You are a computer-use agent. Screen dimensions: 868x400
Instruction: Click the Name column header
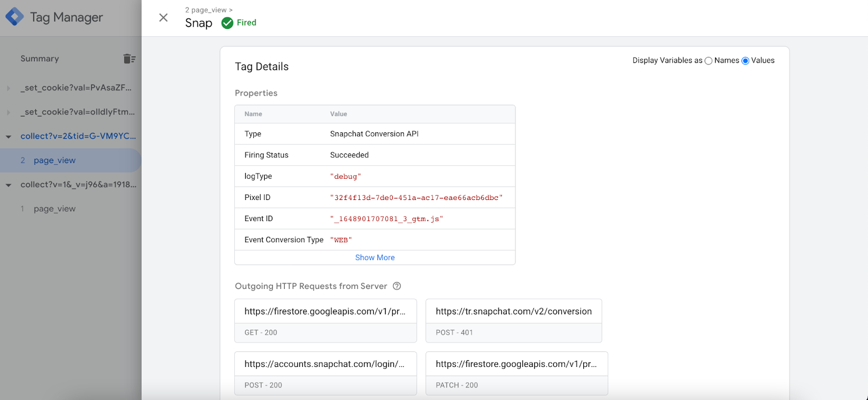(253, 114)
